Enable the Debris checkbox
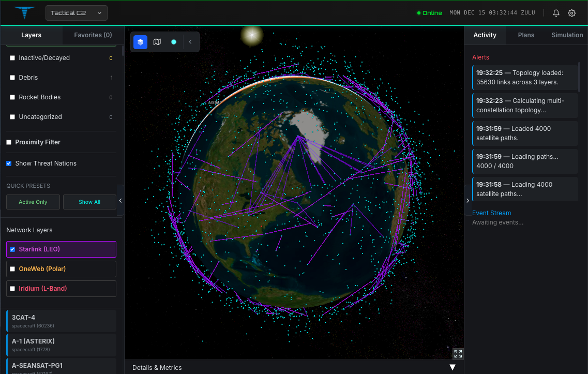This screenshot has height=374, width=588. (12, 78)
